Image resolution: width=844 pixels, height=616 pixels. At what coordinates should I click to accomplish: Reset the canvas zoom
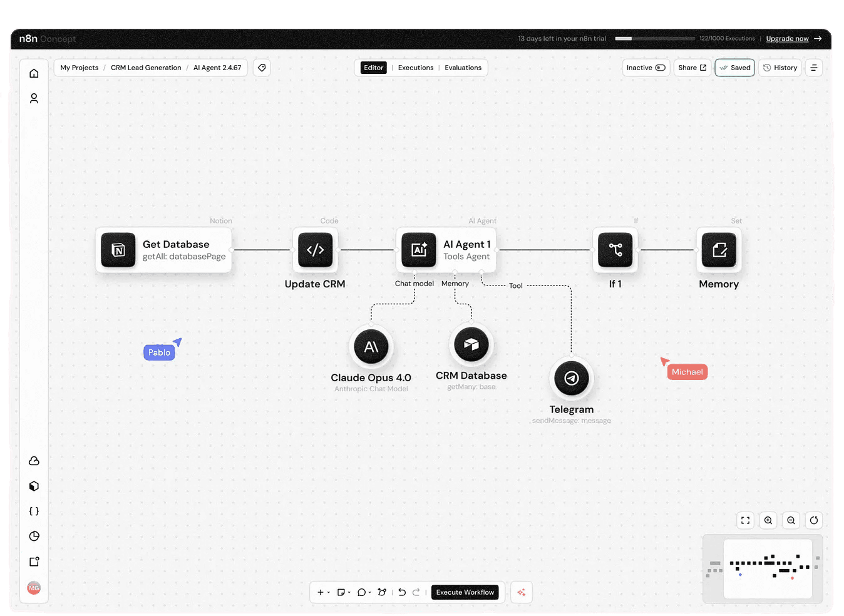click(x=814, y=520)
